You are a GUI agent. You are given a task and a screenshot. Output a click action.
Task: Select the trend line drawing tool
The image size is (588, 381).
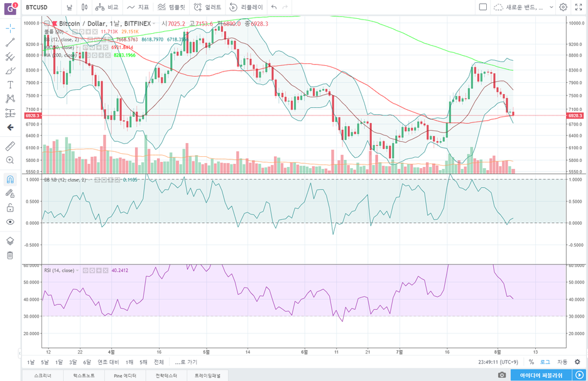pos(10,42)
